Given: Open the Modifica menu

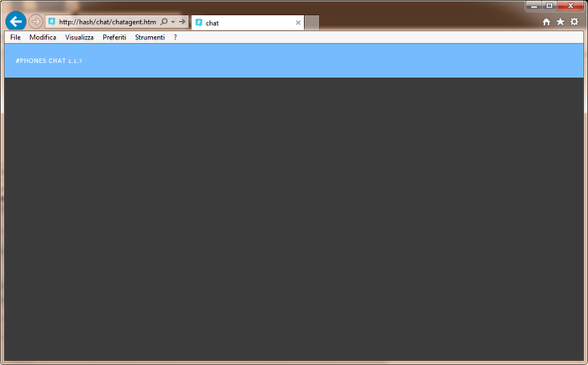Looking at the screenshot, I should [43, 37].
